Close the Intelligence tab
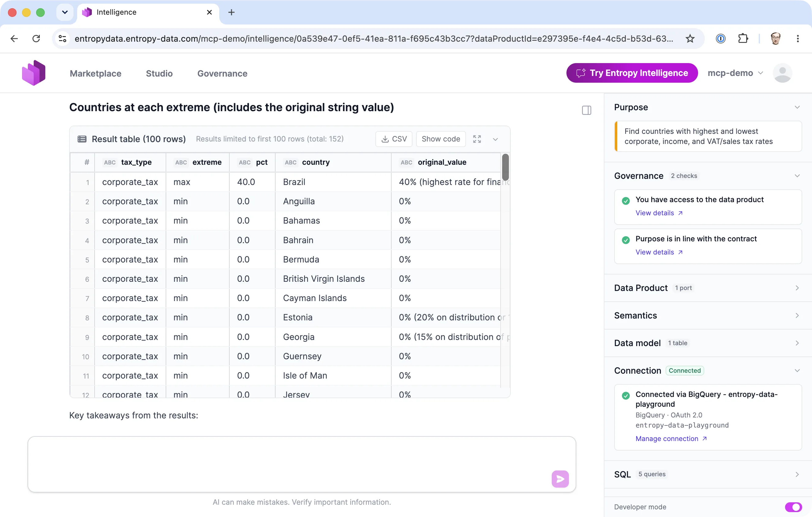 tap(209, 12)
